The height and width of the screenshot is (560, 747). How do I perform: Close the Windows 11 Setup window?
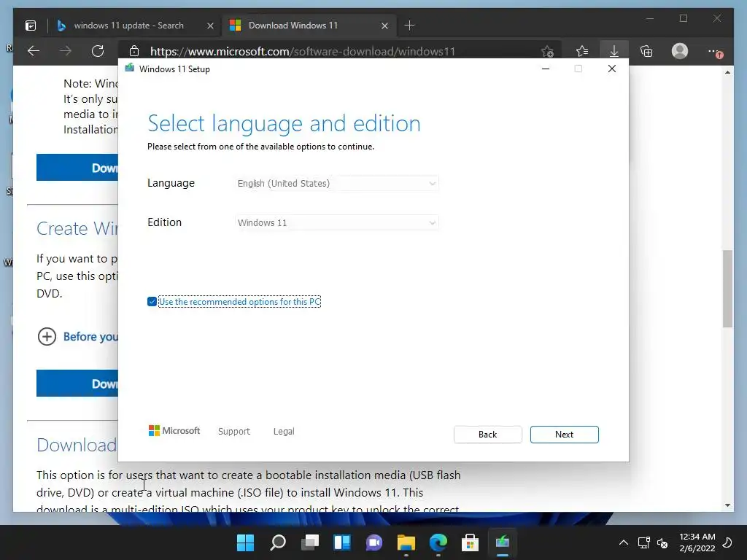[612, 69]
